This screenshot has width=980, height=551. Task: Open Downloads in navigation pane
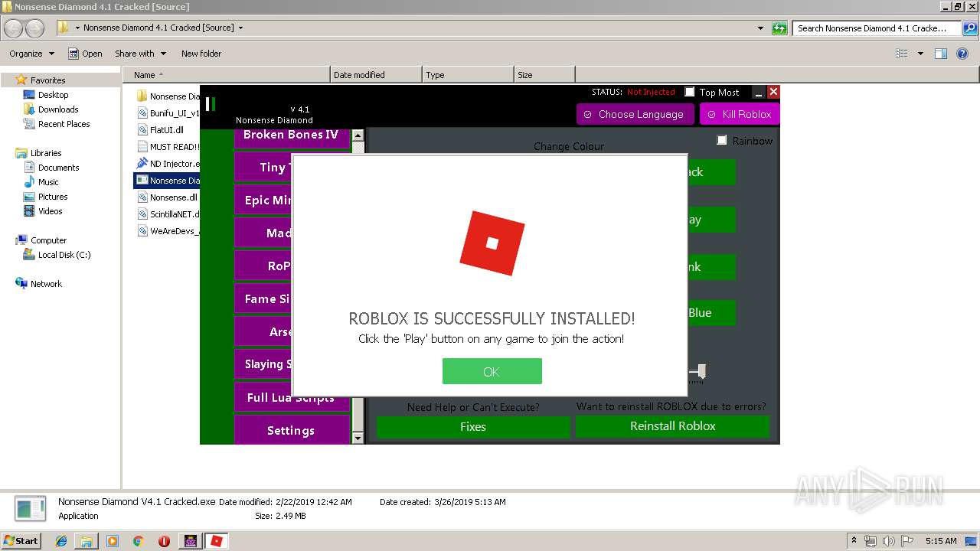click(58, 109)
